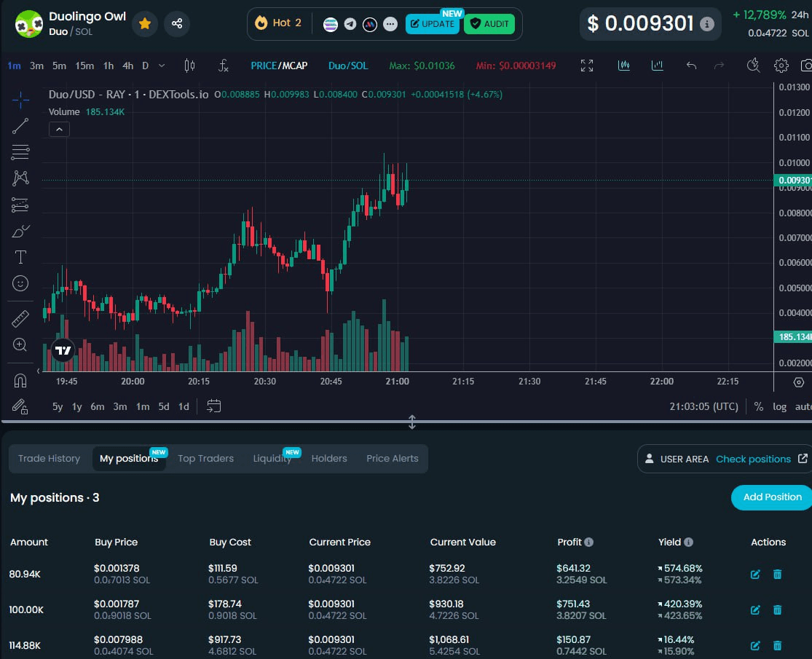Select the 1h timeframe
The image size is (812, 659).
[109, 66]
